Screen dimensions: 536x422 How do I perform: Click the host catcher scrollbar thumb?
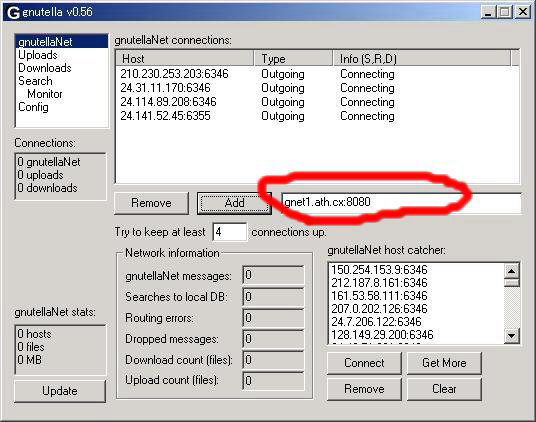click(x=511, y=283)
